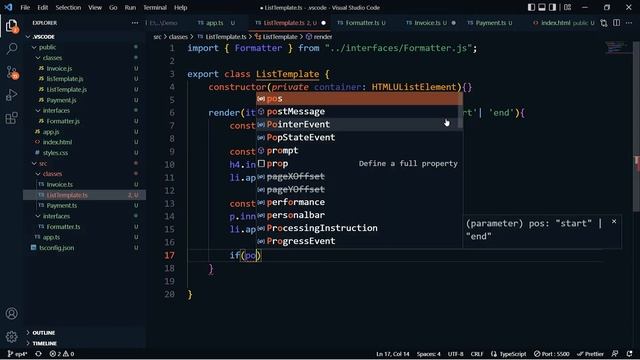Open Explorer more actions ellipsis
This screenshot has width=640, height=360.
135,23
